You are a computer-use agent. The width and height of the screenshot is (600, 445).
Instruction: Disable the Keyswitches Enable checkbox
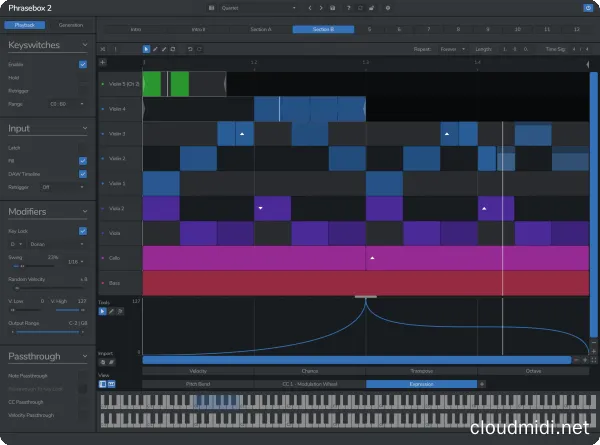point(82,64)
